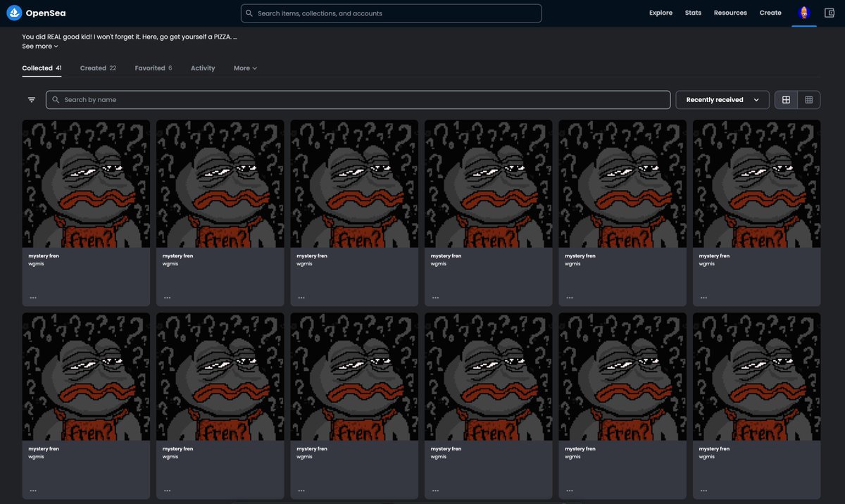
Task: Select the large grid view toggle
Action: click(x=786, y=100)
